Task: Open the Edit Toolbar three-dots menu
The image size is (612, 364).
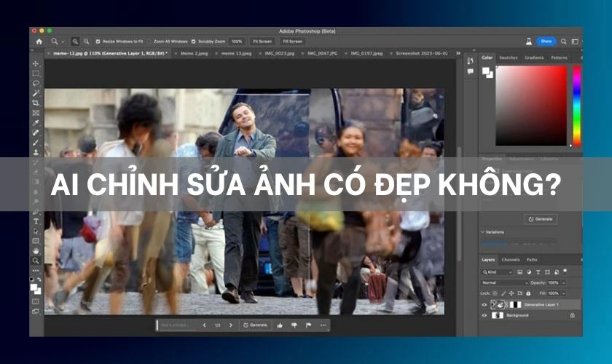Action: click(36, 270)
